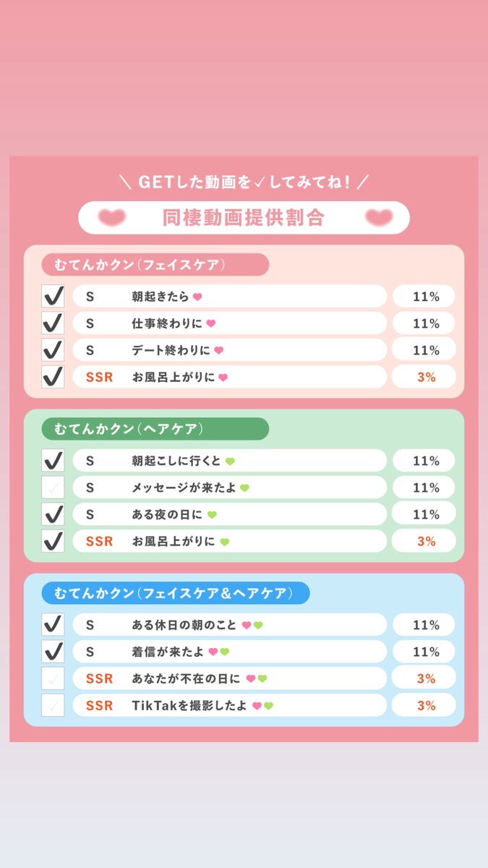
Task: Click the pink heart after デート終わりに
Action: (219, 350)
